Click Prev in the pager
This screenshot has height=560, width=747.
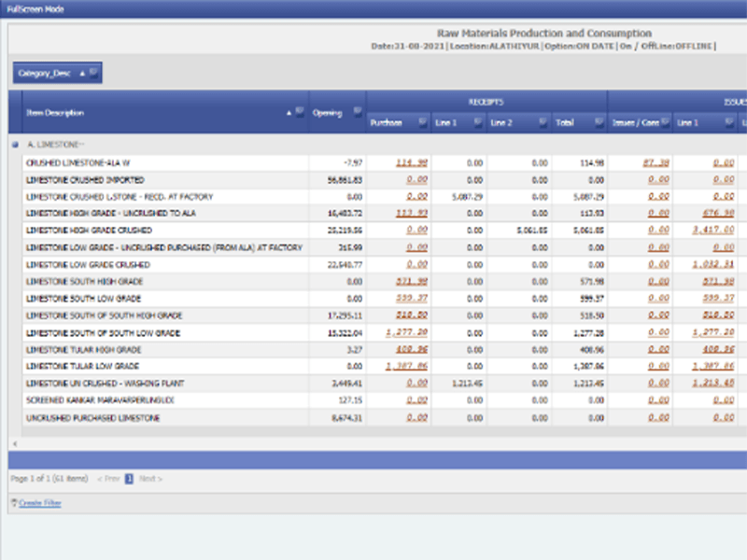(x=108, y=479)
